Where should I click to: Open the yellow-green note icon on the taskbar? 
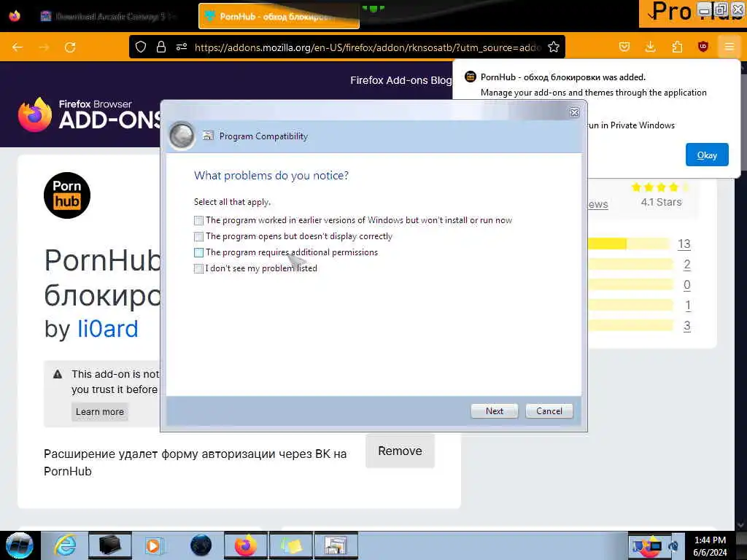point(291,545)
